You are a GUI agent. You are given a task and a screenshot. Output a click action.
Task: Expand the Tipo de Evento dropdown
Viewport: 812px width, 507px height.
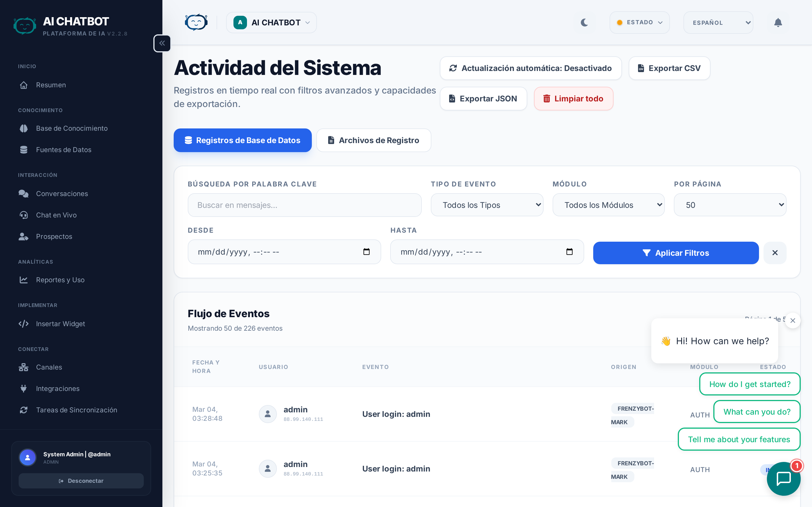coord(487,205)
